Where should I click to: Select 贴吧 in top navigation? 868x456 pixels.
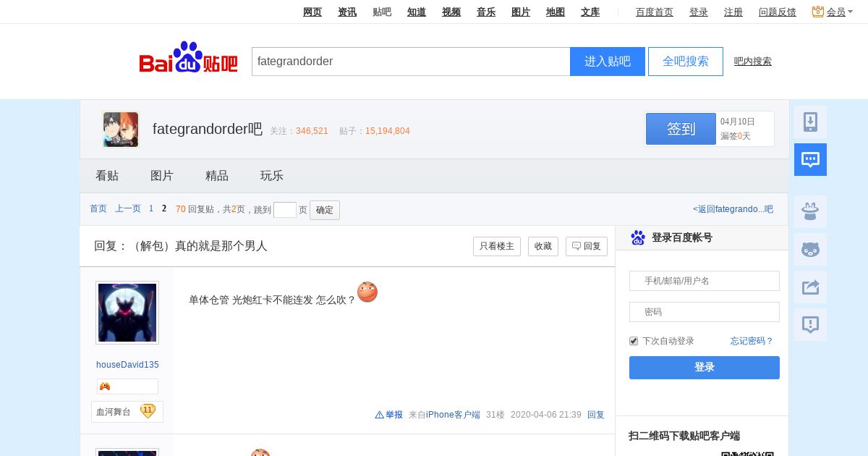(x=382, y=12)
